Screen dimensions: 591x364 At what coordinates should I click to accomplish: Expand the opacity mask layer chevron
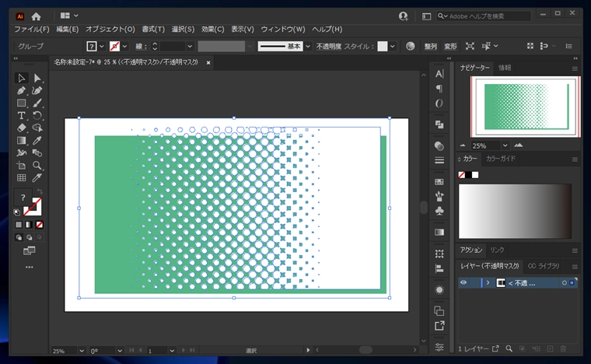click(488, 282)
